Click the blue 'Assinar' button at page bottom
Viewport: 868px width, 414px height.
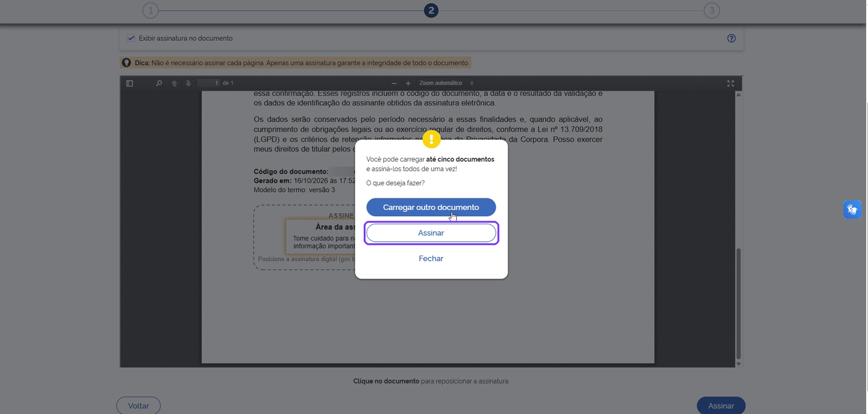click(x=721, y=406)
